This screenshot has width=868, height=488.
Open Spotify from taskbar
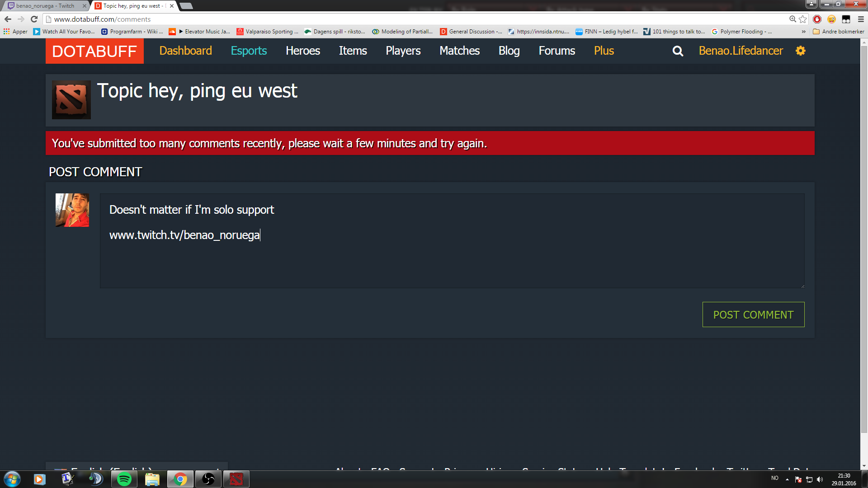point(124,479)
